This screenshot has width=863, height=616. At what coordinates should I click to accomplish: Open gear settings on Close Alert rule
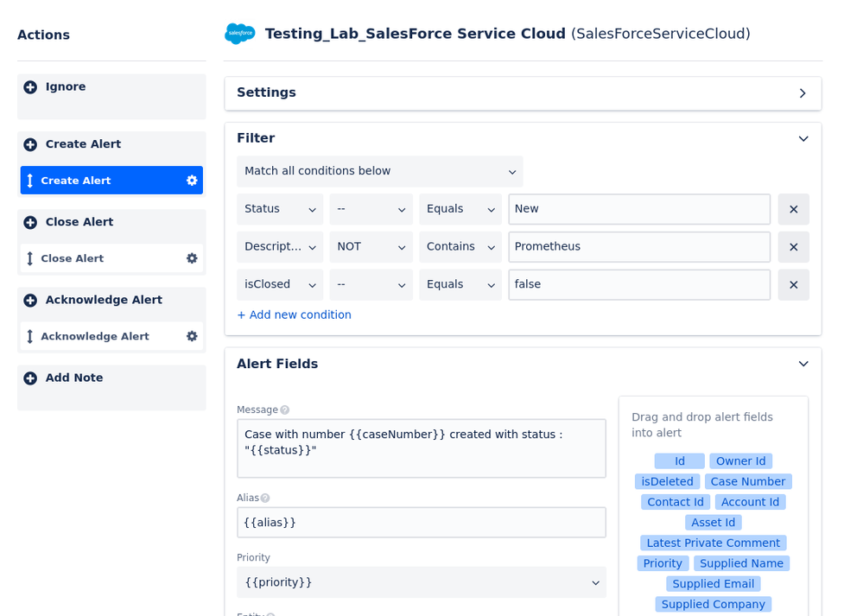click(x=192, y=258)
